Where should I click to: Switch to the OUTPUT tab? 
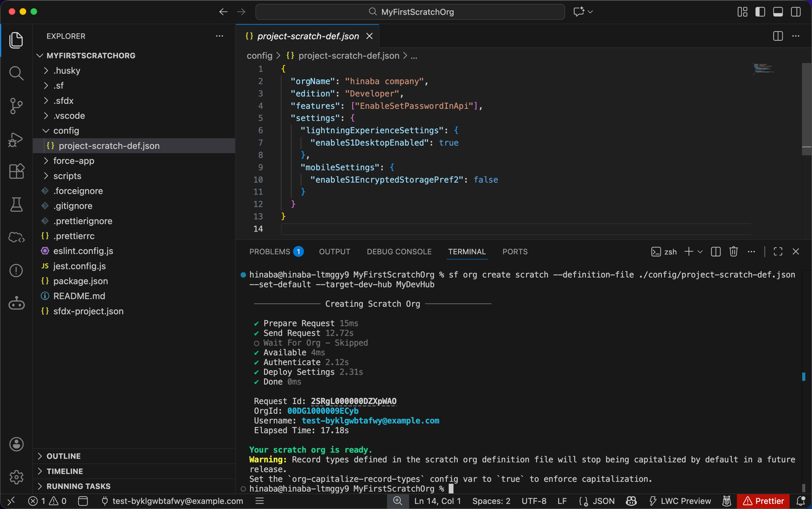(334, 252)
